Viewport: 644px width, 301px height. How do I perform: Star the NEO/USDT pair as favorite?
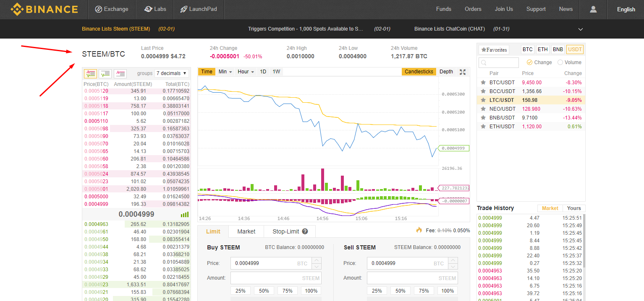tap(483, 109)
